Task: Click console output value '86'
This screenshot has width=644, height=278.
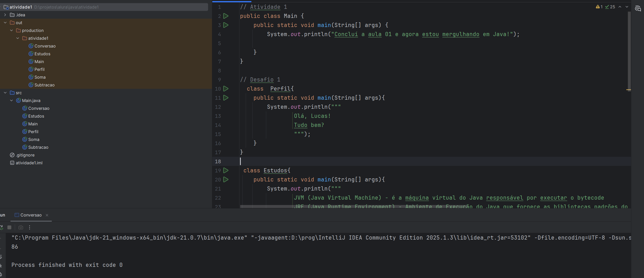Action: (15, 247)
